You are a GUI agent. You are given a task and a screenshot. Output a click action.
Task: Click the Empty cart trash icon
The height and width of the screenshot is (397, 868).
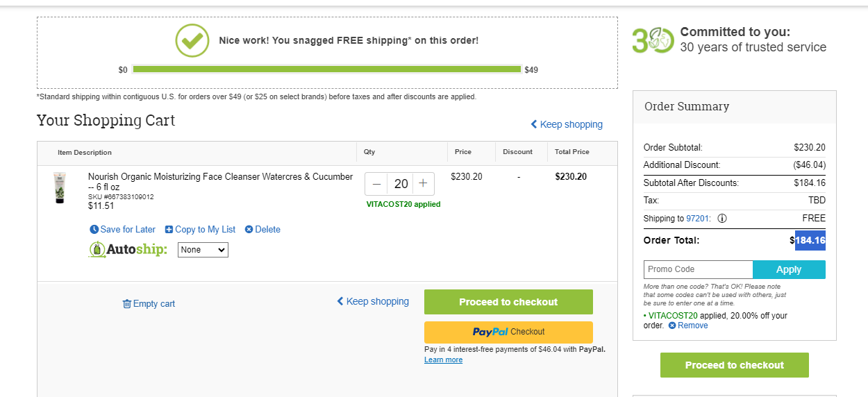[127, 304]
